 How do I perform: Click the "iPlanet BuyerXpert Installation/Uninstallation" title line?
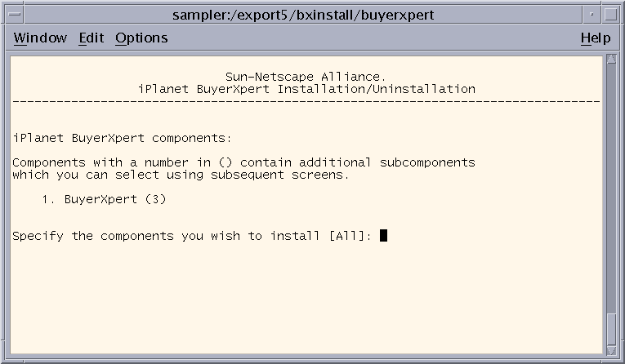(x=306, y=89)
